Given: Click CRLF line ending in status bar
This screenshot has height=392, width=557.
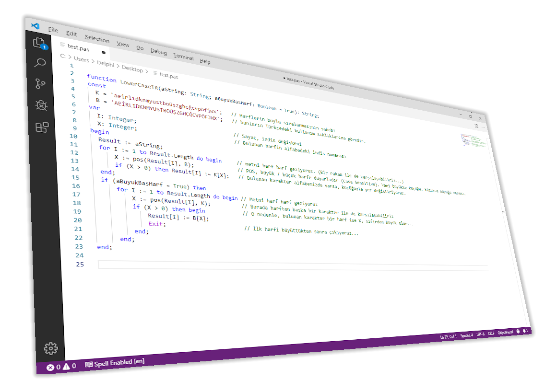Looking at the screenshot, I should (x=491, y=334).
